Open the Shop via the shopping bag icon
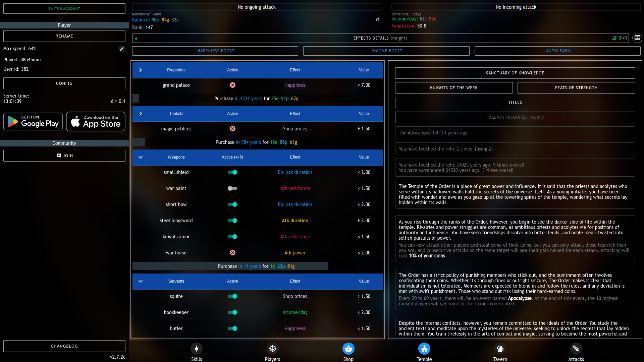 pyautogui.click(x=348, y=349)
